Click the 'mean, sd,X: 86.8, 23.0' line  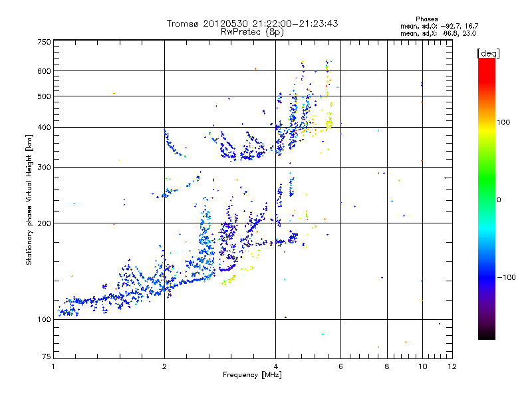click(x=438, y=33)
